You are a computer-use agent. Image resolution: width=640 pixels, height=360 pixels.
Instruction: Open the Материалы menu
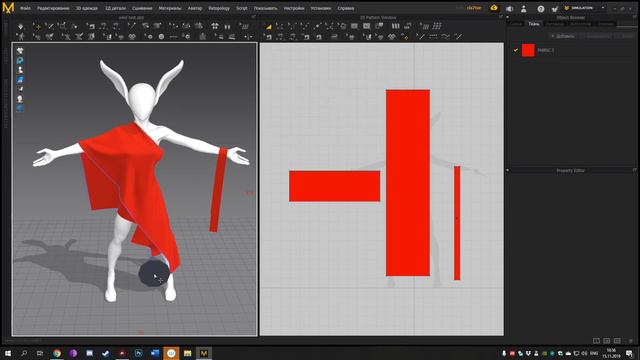pyautogui.click(x=170, y=8)
